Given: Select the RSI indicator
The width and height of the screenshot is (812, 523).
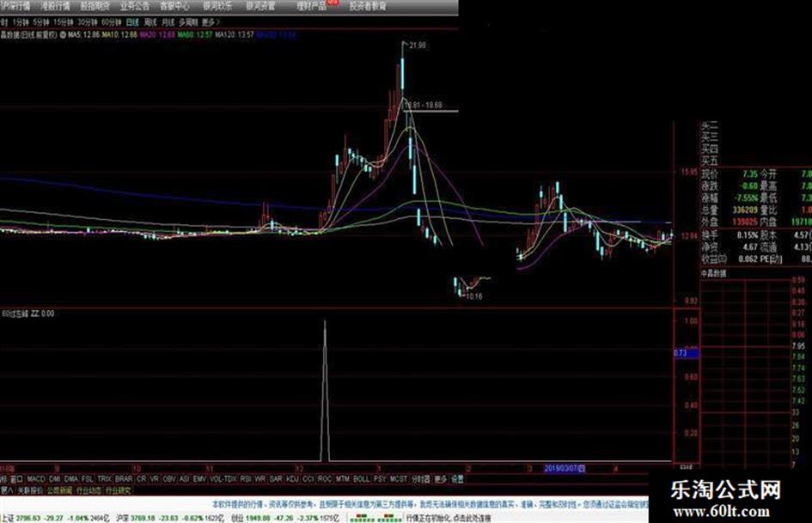Looking at the screenshot, I should pyautogui.click(x=246, y=479).
